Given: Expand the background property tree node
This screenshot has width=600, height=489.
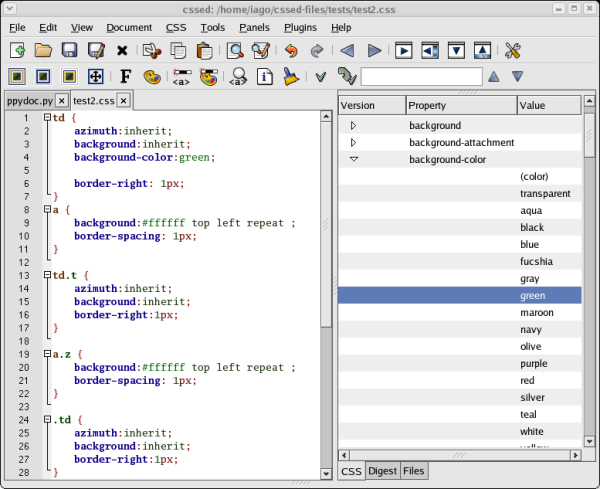Looking at the screenshot, I should pyautogui.click(x=353, y=126).
